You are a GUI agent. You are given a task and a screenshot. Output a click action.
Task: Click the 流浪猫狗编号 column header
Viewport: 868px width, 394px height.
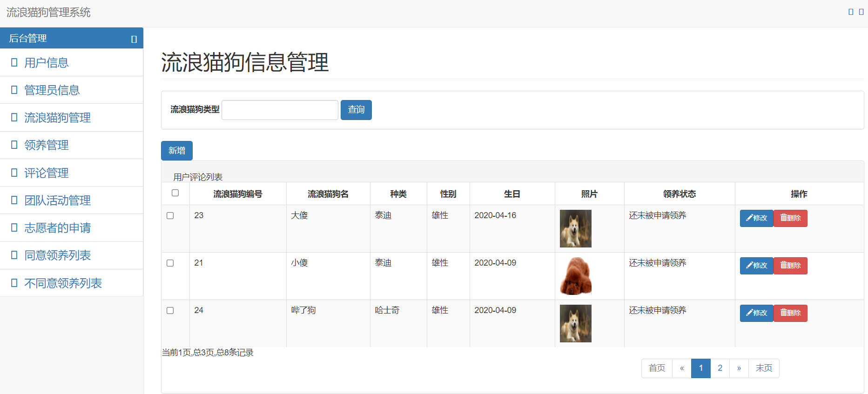(x=238, y=194)
